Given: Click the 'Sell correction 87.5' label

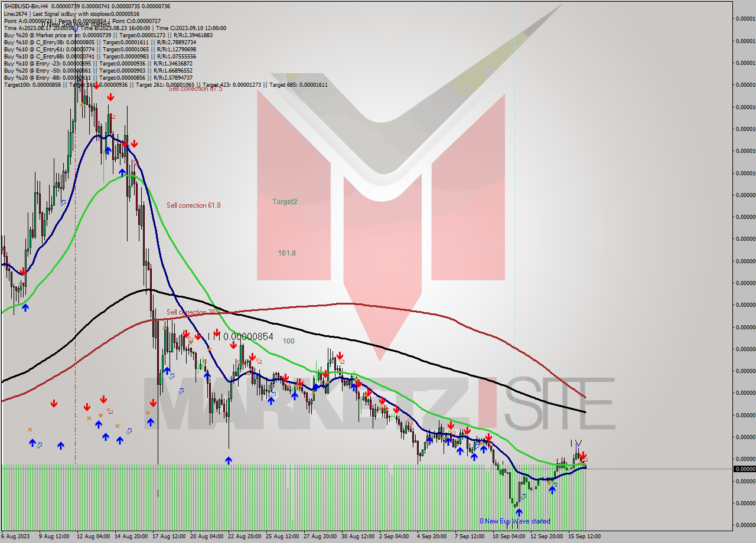Looking at the screenshot, I should click(x=195, y=89).
